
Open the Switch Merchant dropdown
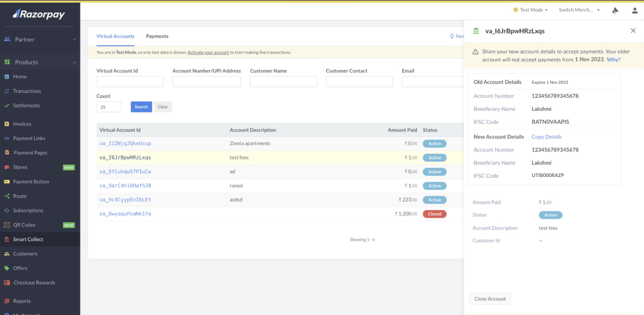pyautogui.click(x=579, y=10)
